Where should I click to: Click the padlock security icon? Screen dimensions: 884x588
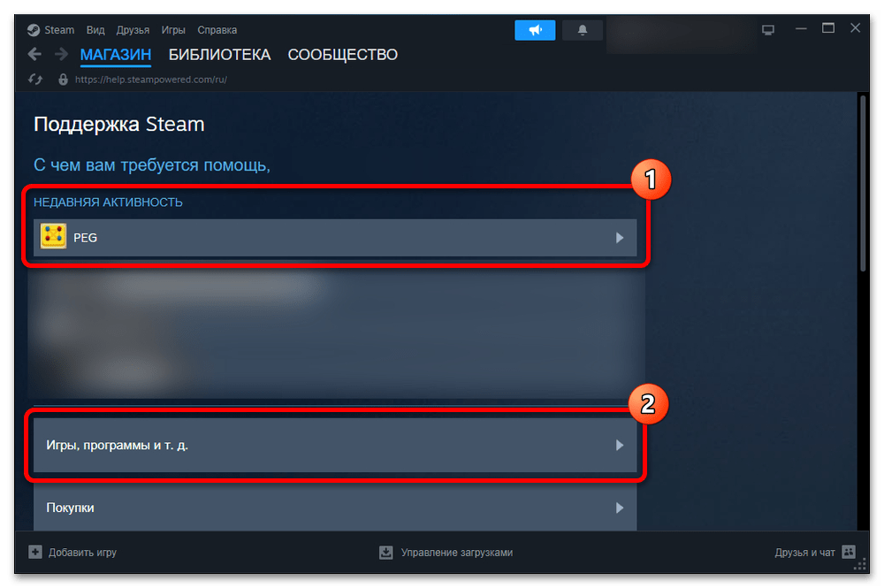pyautogui.click(x=63, y=80)
